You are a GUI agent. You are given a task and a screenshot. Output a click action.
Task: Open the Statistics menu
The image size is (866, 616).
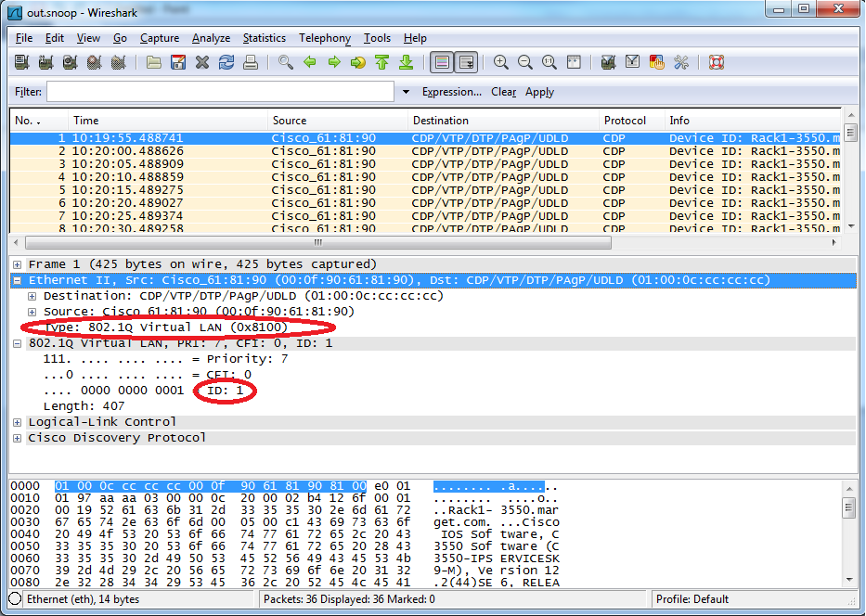click(264, 38)
